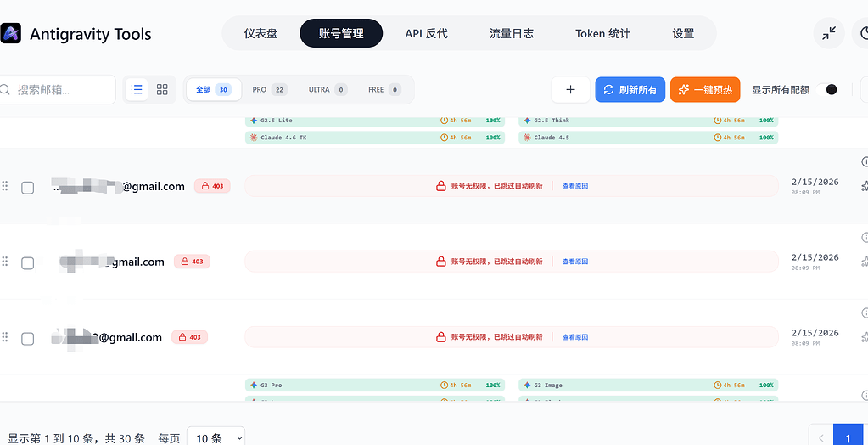Click the 搜索邮箱 search field
Screen dimensions: 868x445
point(57,90)
